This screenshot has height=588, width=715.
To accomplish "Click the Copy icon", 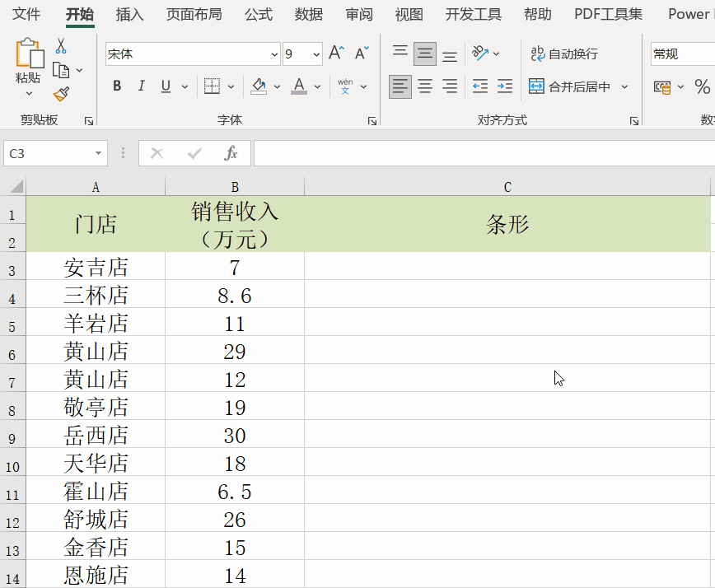I will (x=61, y=70).
